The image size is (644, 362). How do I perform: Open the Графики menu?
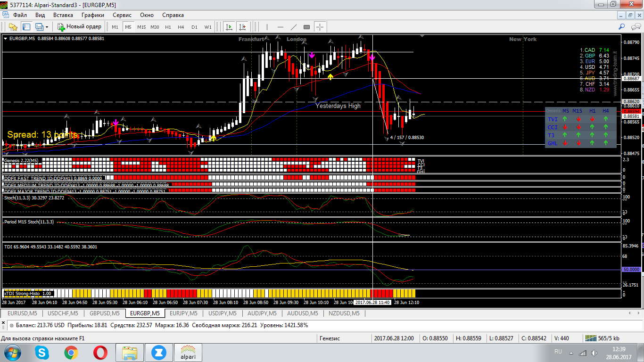[x=92, y=15]
